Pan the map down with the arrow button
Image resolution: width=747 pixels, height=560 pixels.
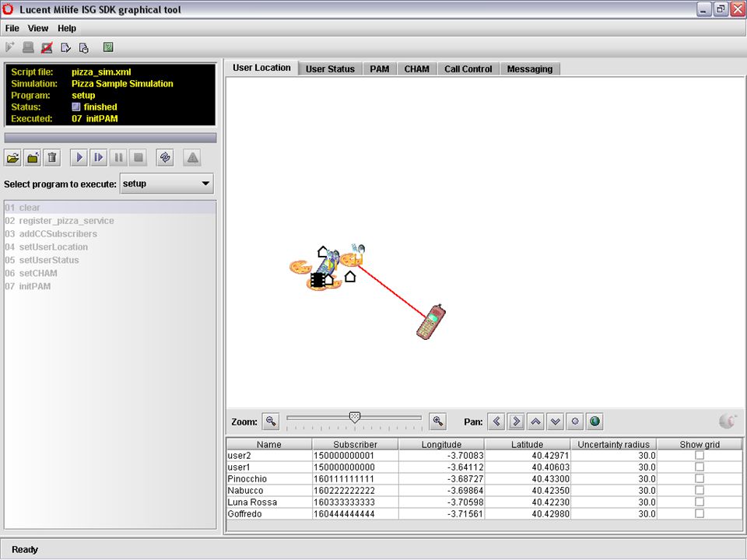[555, 422]
